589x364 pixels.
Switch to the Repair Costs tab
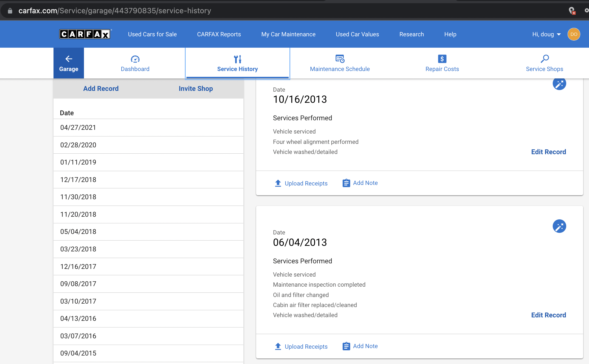(442, 63)
